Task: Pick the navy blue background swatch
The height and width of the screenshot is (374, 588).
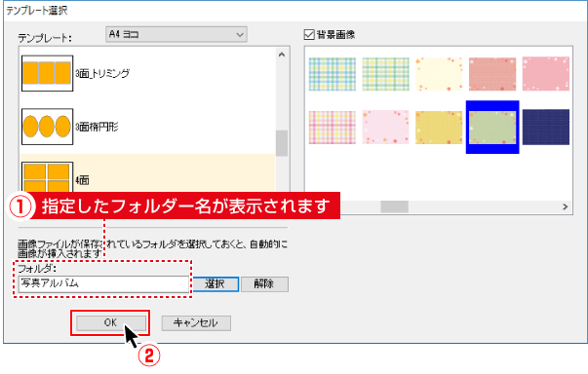Action: (546, 128)
